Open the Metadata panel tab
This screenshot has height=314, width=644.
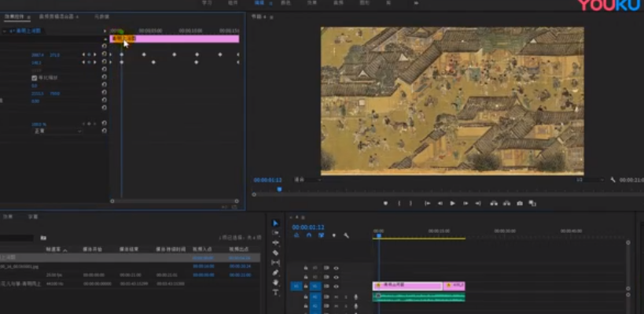[x=101, y=17]
